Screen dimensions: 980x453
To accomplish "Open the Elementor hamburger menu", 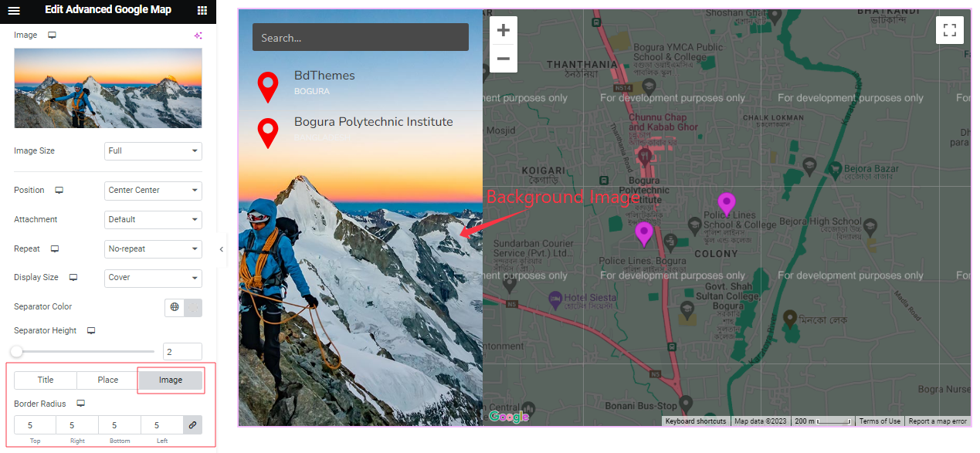I will 14,10.
